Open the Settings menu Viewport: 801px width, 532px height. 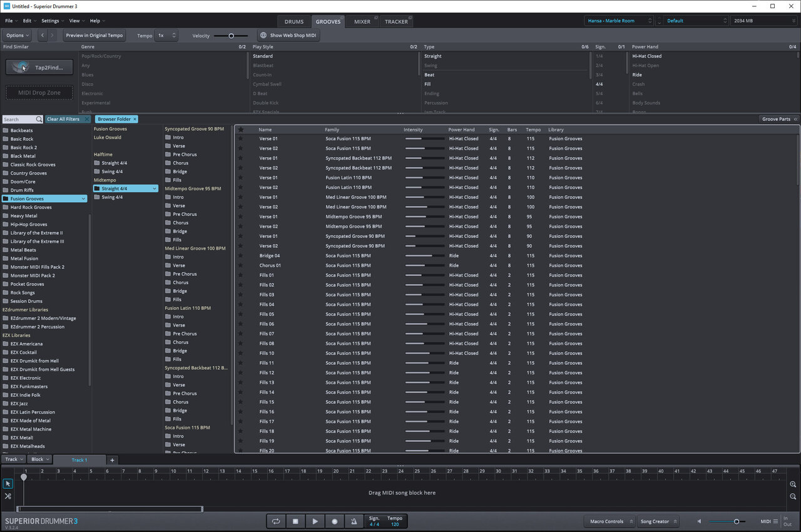52,21
